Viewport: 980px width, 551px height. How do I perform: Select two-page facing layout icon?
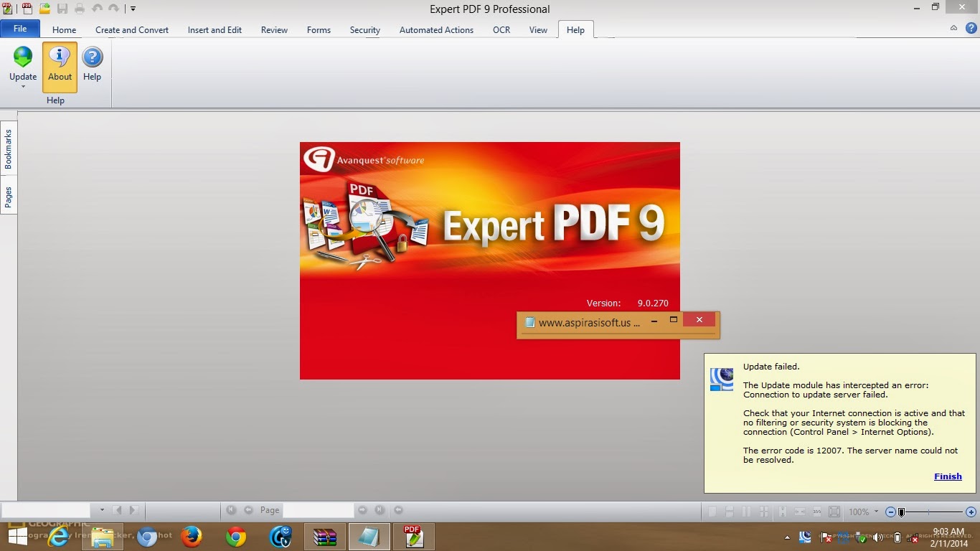coord(745,512)
